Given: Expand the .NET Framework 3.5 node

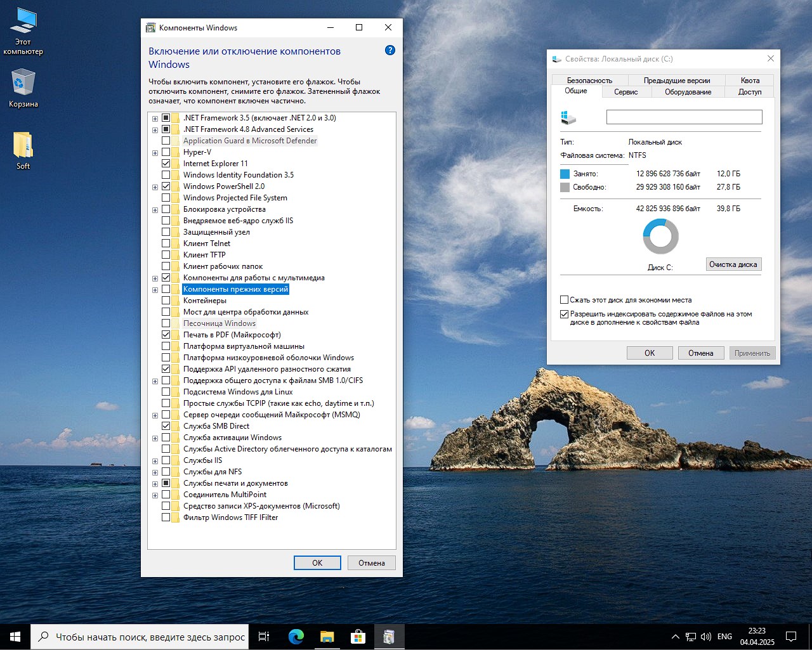Looking at the screenshot, I should point(155,119).
